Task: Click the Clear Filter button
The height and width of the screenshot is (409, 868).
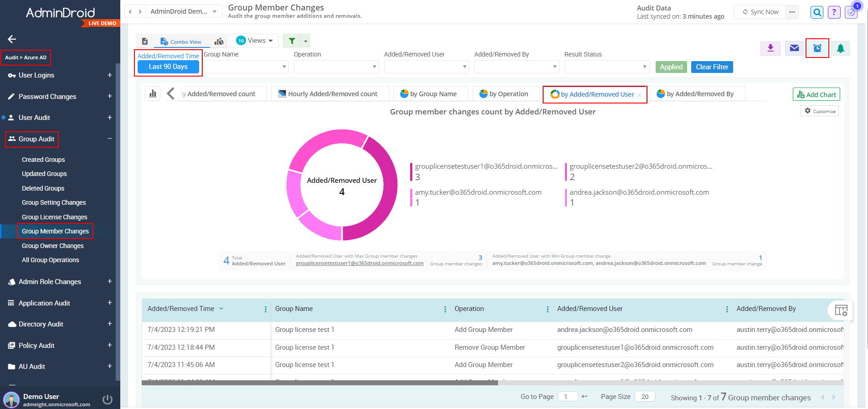Action: tap(712, 67)
